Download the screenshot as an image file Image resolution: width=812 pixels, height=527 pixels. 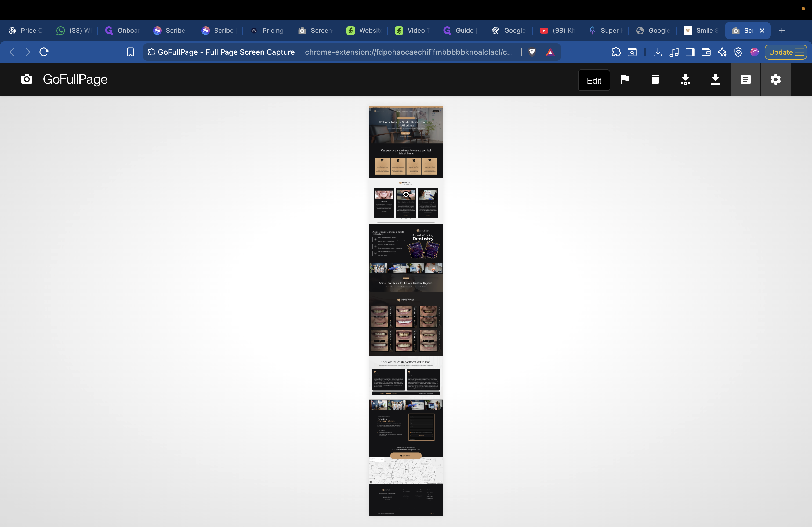(x=715, y=79)
